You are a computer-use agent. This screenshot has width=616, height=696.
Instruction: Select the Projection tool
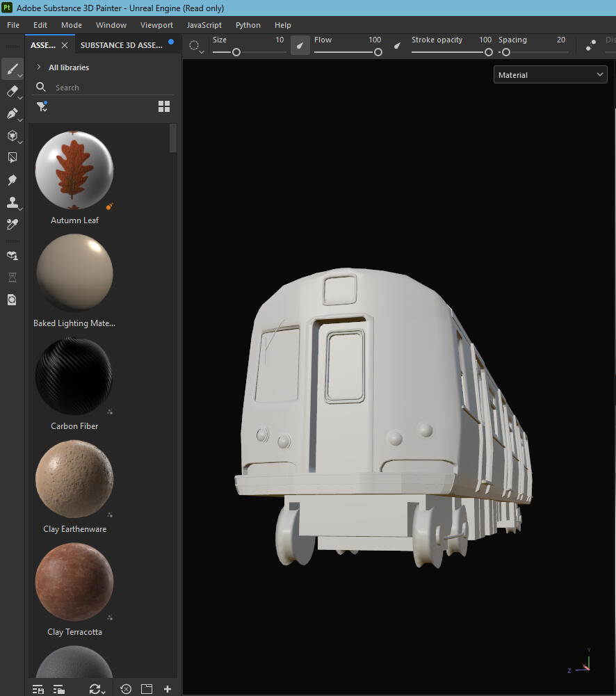(x=12, y=113)
